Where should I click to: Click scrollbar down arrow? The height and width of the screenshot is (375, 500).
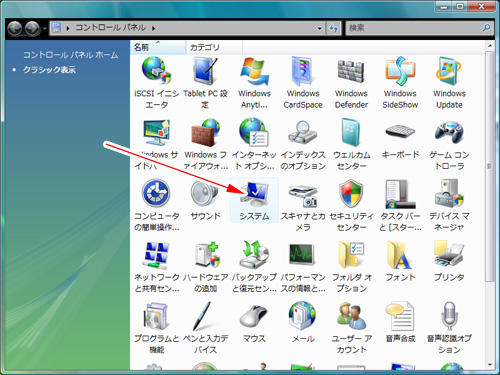pos(489,365)
